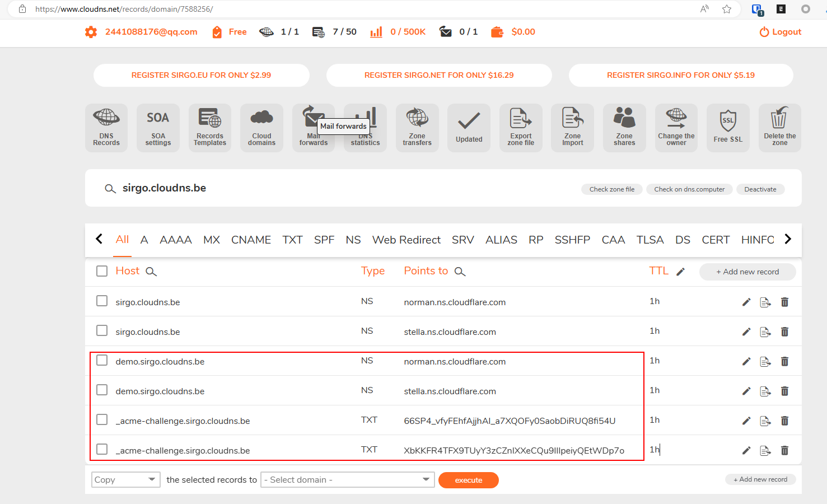The height and width of the screenshot is (504, 827).
Task: Open the Copy action dropdown
Action: coord(125,480)
